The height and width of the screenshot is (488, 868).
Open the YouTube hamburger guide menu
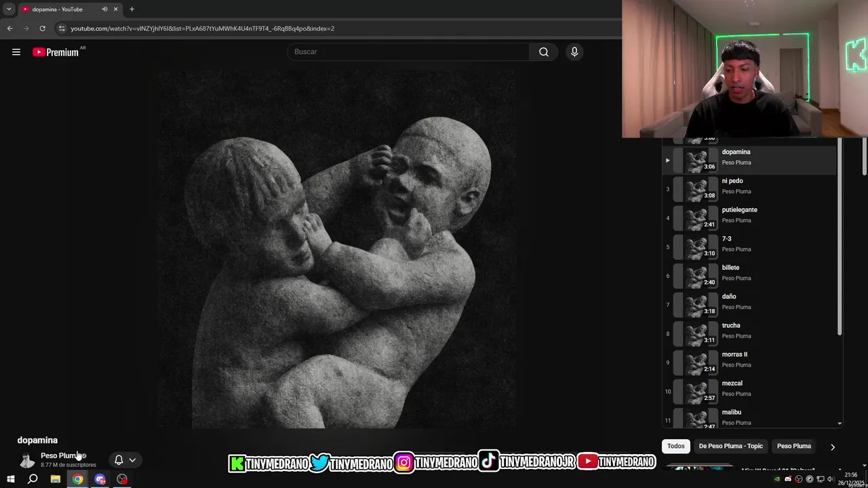pyautogui.click(x=16, y=52)
